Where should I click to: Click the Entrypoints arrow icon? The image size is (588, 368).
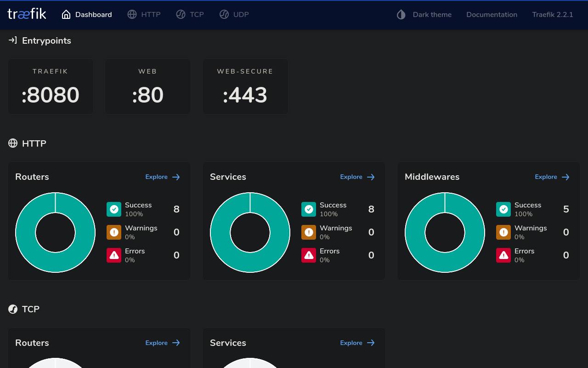(x=13, y=40)
